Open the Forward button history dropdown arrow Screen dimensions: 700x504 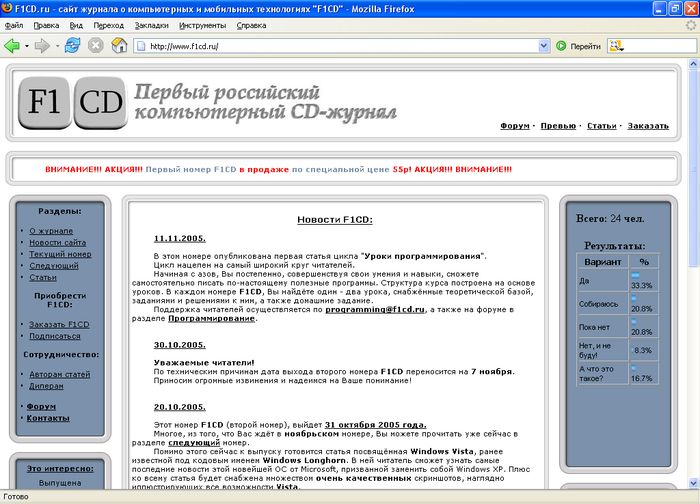tap(57, 46)
